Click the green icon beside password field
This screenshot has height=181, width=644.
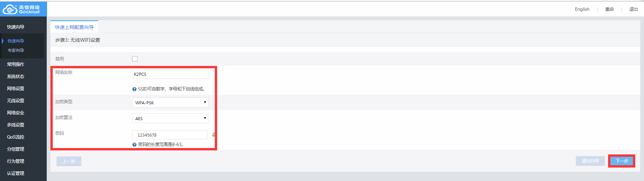[213, 135]
